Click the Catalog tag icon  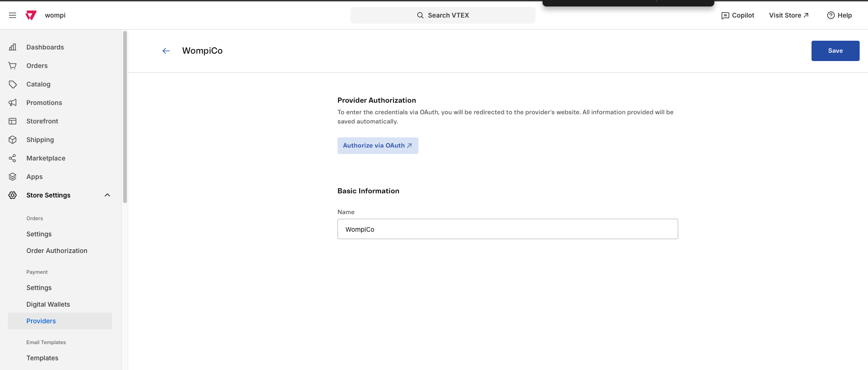(12, 84)
